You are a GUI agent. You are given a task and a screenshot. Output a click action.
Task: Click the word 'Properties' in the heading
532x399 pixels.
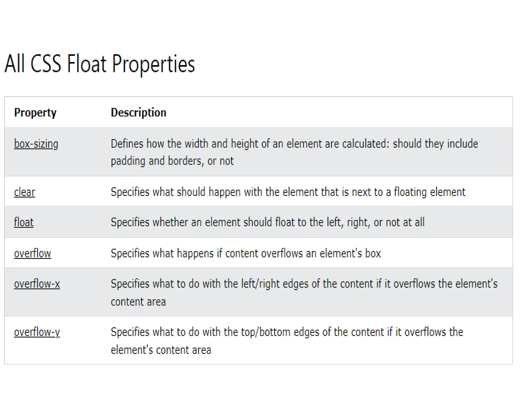pos(154,64)
